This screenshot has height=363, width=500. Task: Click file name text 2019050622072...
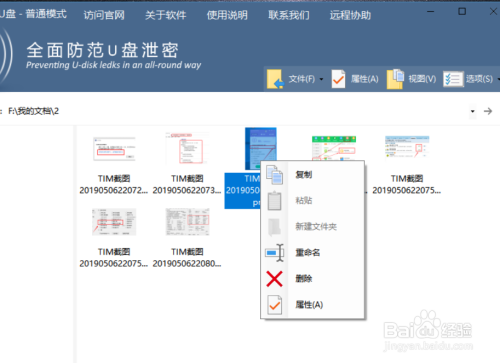pos(114,190)
